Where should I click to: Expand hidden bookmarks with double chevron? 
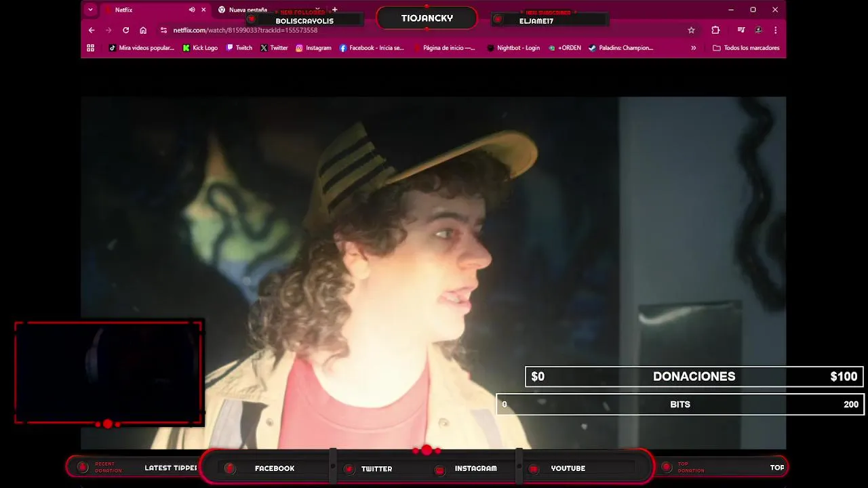[x=693, y=48]
